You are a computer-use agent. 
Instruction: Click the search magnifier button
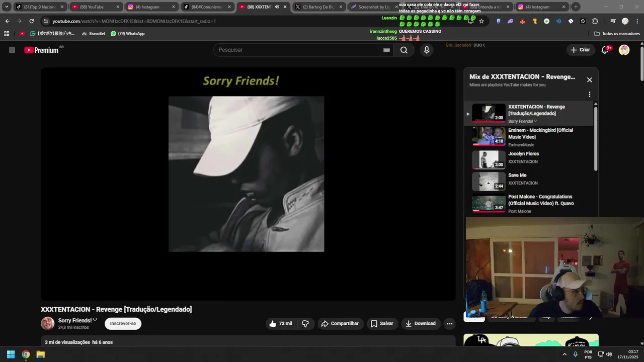[404, 50]
